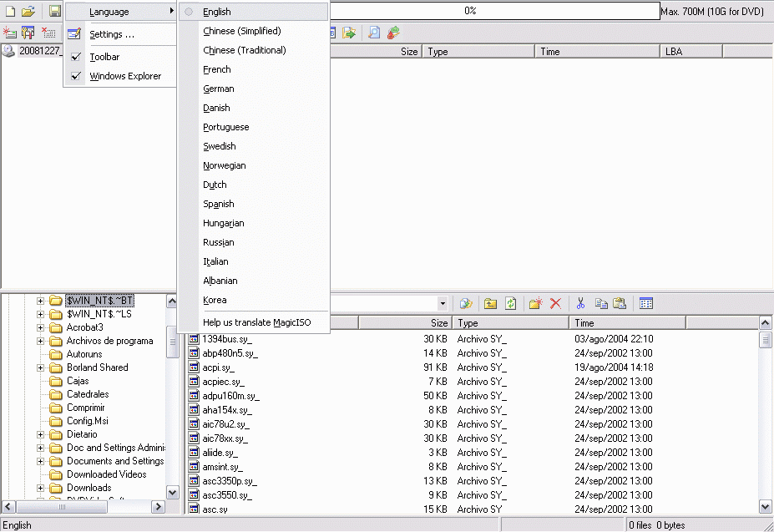Open the directory path dropdown
Image resolution: width=774 pixels, height=532 pixels.
pos(444,303)
